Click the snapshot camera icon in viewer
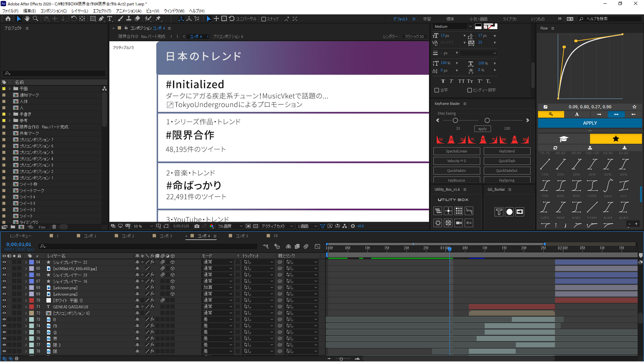 (197, 226)
